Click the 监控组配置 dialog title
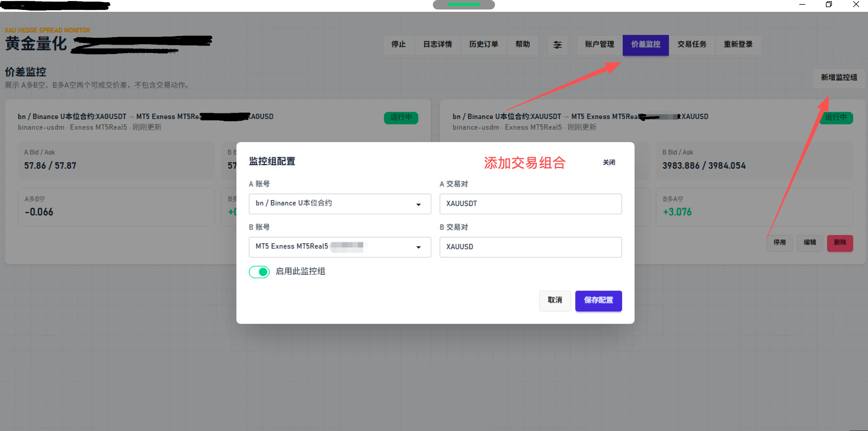The height and width of the screenshot is (431, 868). pos(272,161)
